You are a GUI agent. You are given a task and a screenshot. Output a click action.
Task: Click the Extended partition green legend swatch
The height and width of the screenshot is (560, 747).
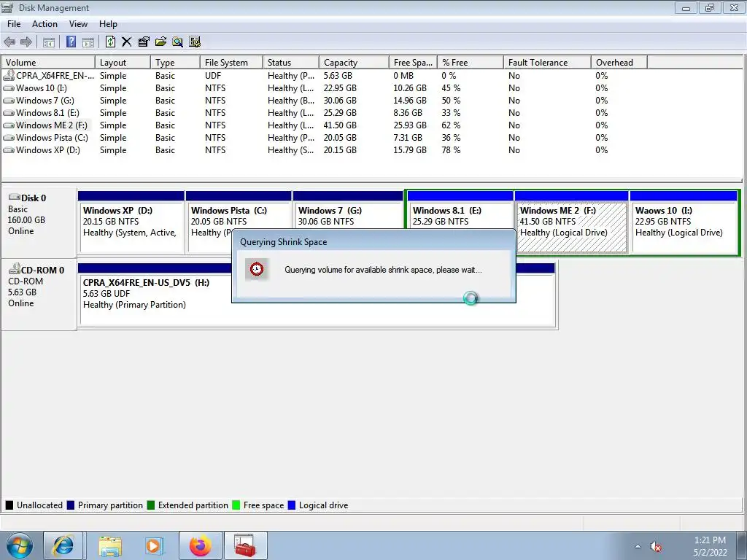pyautogui.click(x=151, y=505)
